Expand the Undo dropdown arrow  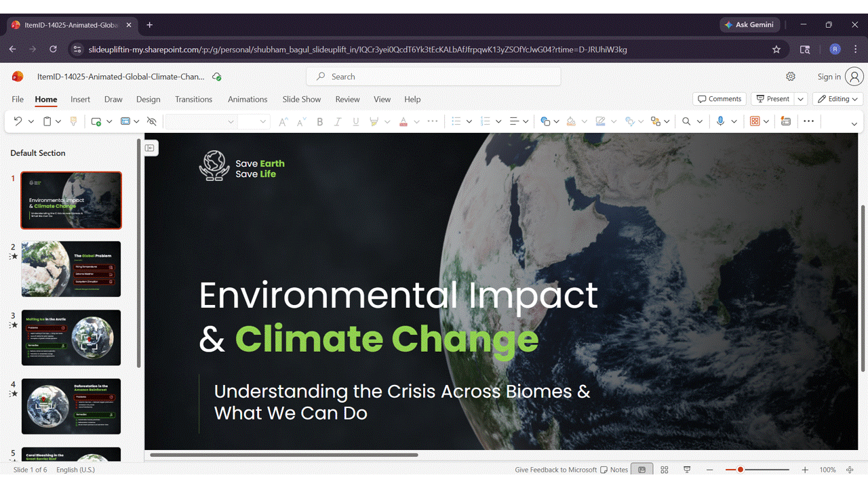[31, 121]
